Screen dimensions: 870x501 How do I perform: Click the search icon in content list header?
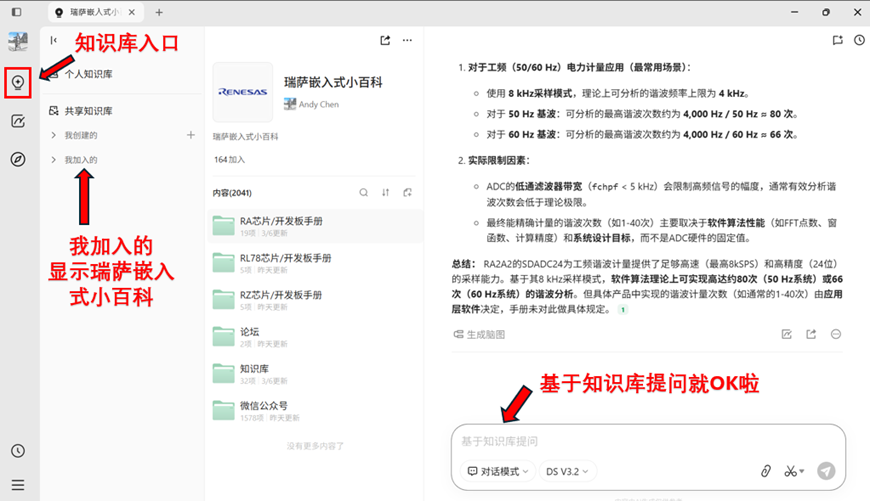coord(364,193)
